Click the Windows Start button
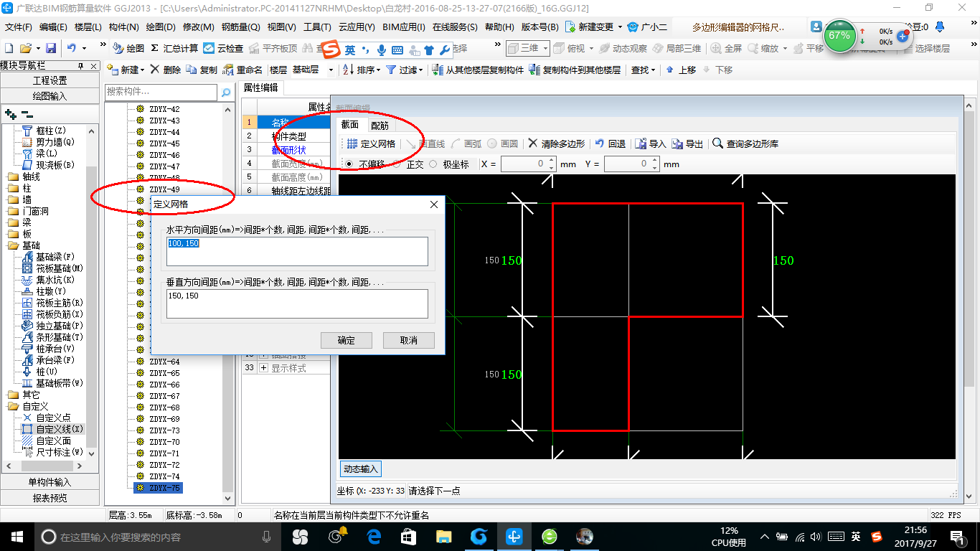The height and width of the screenshot is (551, 980). click(x=17, y=537)
